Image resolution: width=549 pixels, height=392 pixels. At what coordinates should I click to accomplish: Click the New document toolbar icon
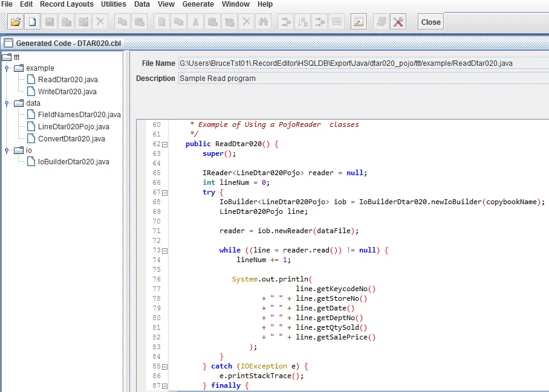32,22
